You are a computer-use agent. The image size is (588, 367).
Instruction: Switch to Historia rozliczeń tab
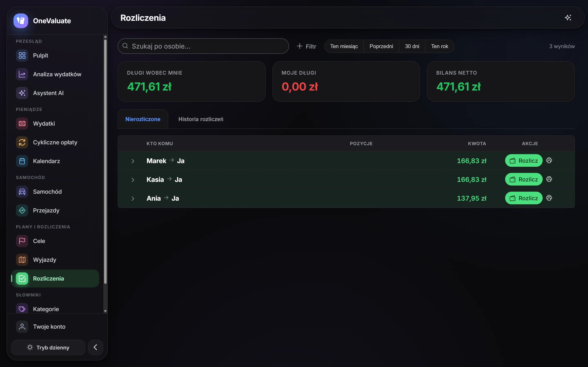pyautogui.click(x=201, y=119)
